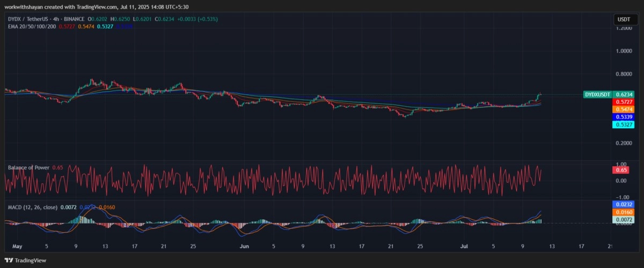This screenshot has width=644, height=268.
Task: Select the EMA 20/50/100/200 indicator legend
Action: [32, 26]
